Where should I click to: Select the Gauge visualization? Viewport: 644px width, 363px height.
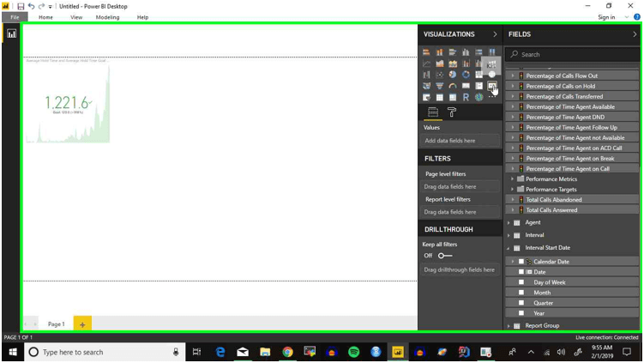[453, 86]
